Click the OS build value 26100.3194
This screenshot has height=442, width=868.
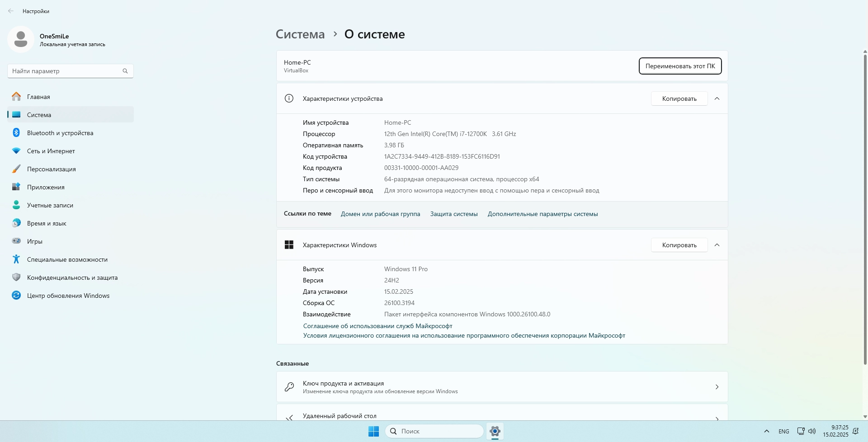[399, 303]
